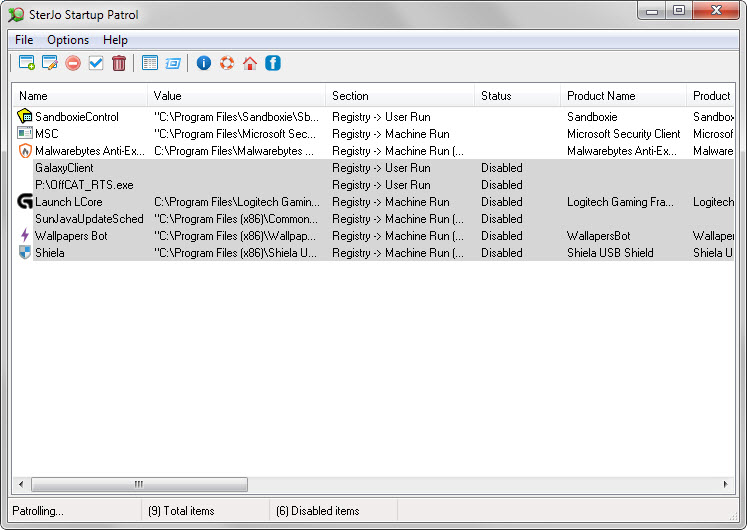Open the Help menu
The width and height of the screenshot is (747, 530).
point(115,40)
